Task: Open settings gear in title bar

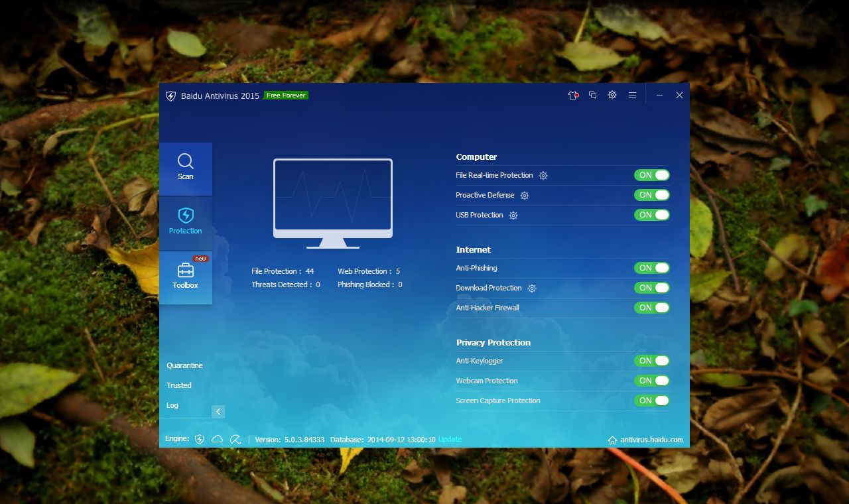Action: [x=612, y=95]
